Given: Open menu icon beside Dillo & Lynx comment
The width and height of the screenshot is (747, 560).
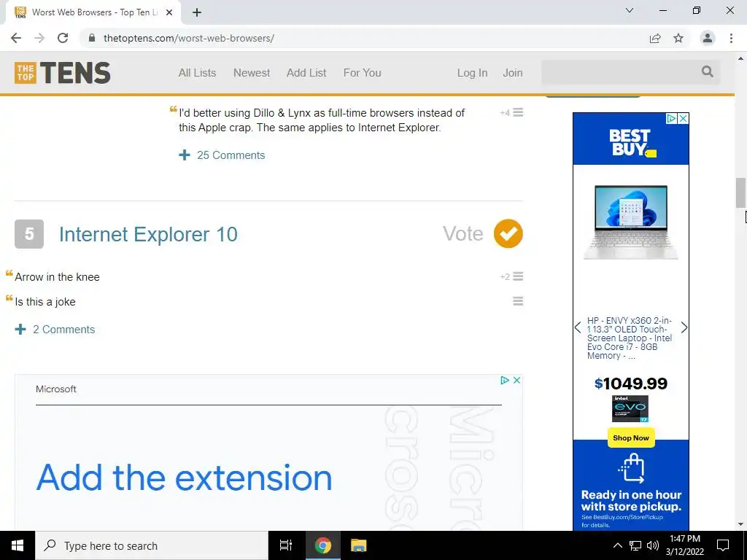Looking at the screenshot, I should click(x=518, y=112).
